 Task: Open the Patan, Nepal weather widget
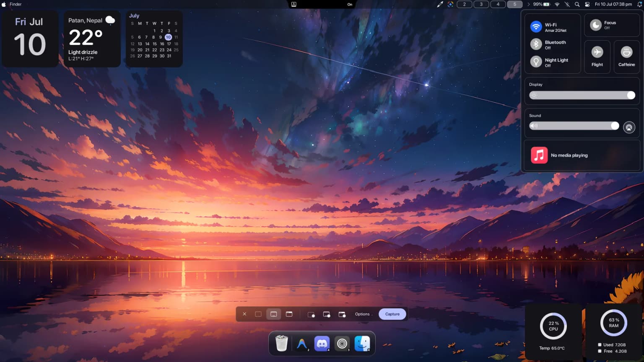92,39
